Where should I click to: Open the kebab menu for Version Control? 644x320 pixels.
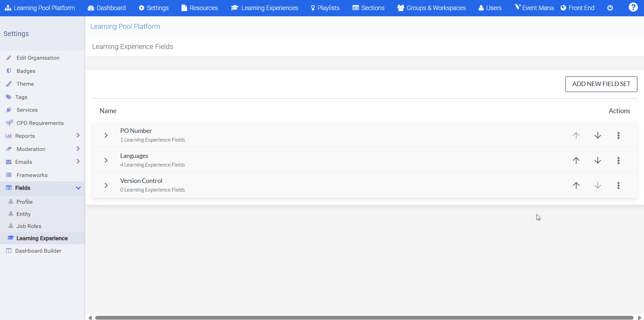pos(618,185)
